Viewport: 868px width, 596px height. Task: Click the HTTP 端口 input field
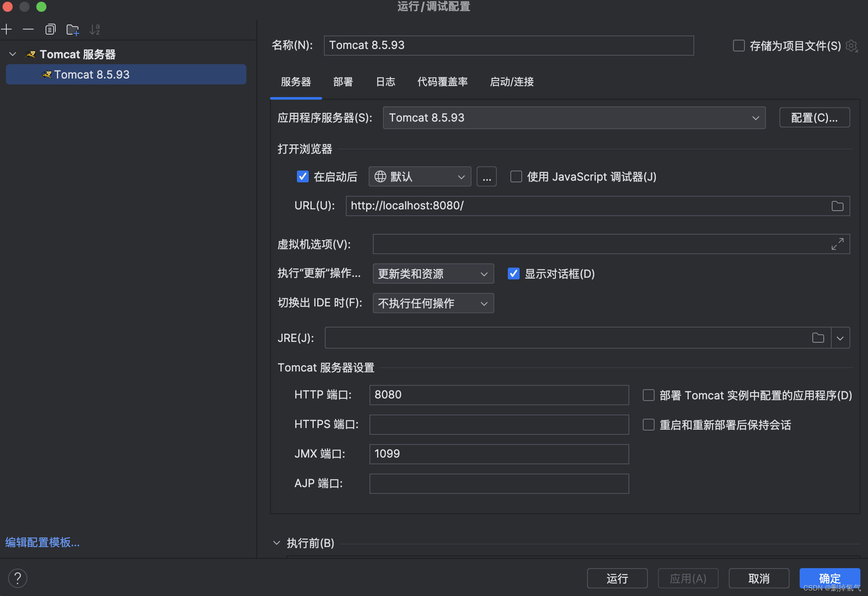pyautogui.click(x=499, y=395)
